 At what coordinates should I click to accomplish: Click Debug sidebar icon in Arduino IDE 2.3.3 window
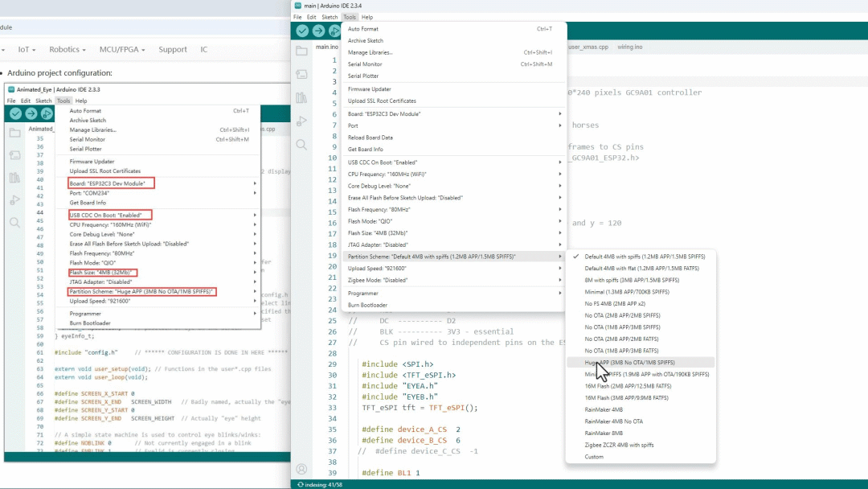[15, 200]
